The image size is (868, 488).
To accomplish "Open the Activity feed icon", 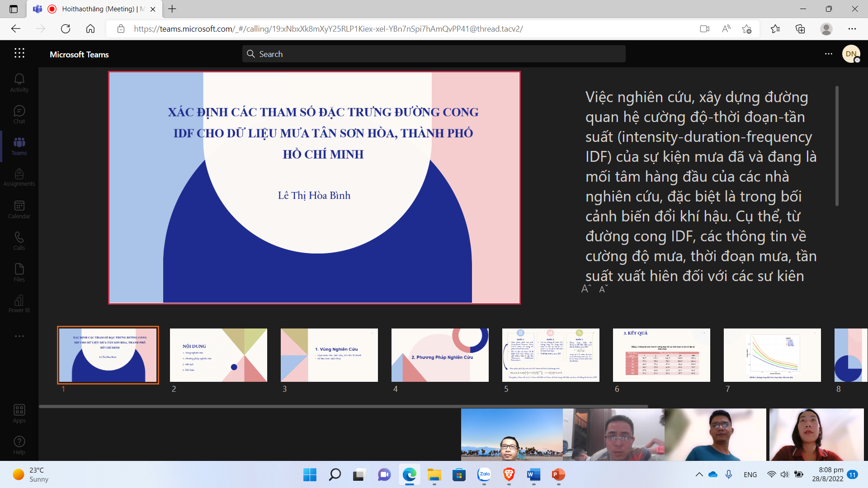I will [x=19, y=83].
